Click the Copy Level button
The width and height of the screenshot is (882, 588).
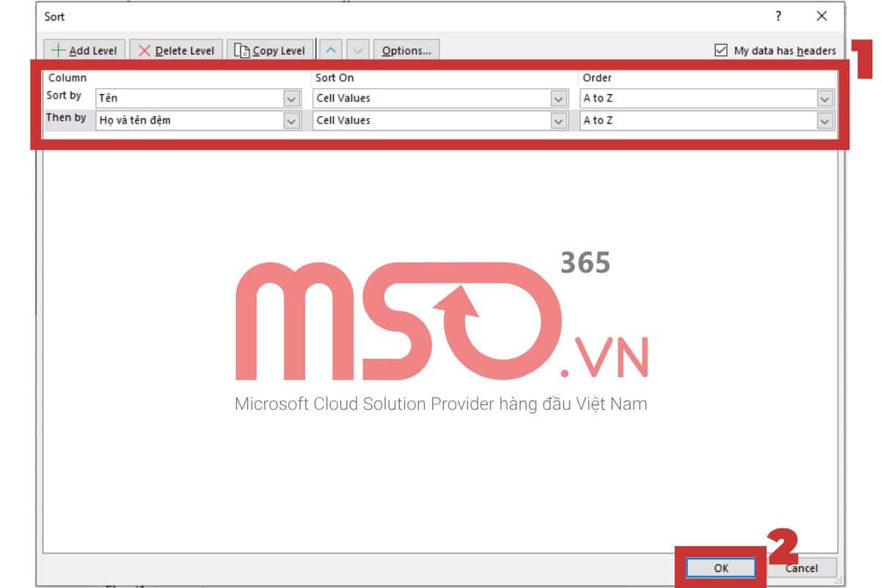[270, 51]
